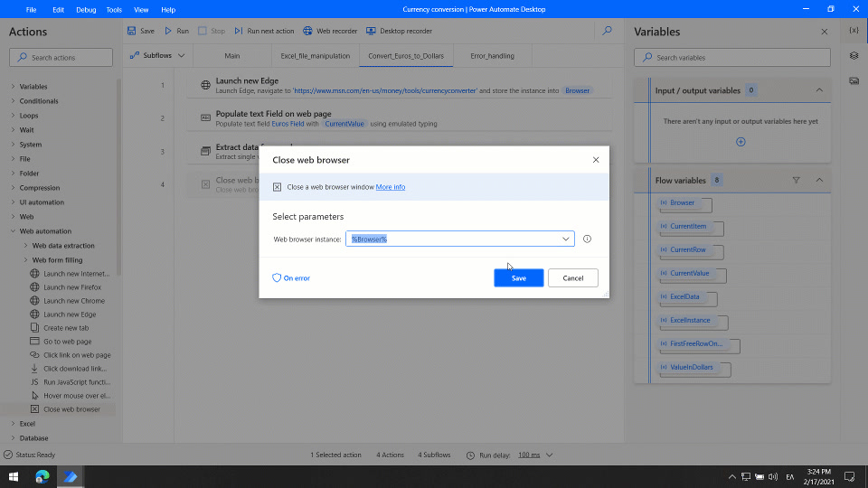
Task: Select Go to web page action
Action: tap(61, 342)
